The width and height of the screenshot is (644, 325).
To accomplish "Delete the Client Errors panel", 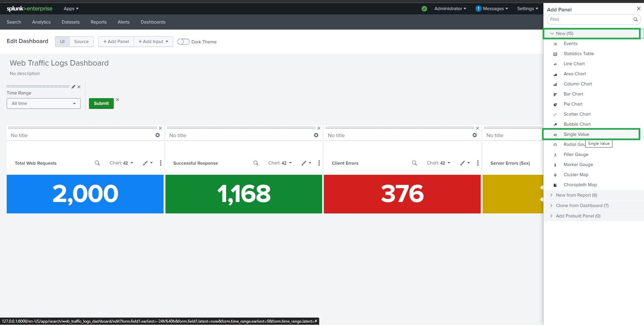I will pyautogui.click(x=478, y=128).
